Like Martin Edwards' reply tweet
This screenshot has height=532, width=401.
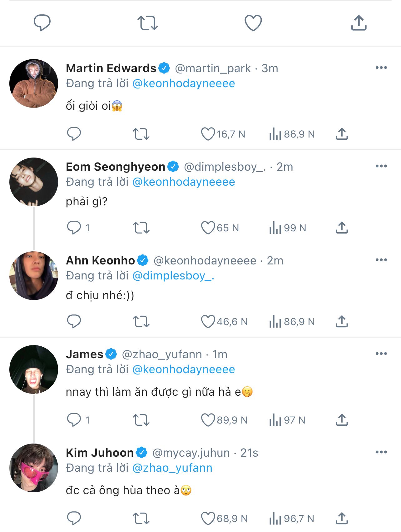point(208,134)
